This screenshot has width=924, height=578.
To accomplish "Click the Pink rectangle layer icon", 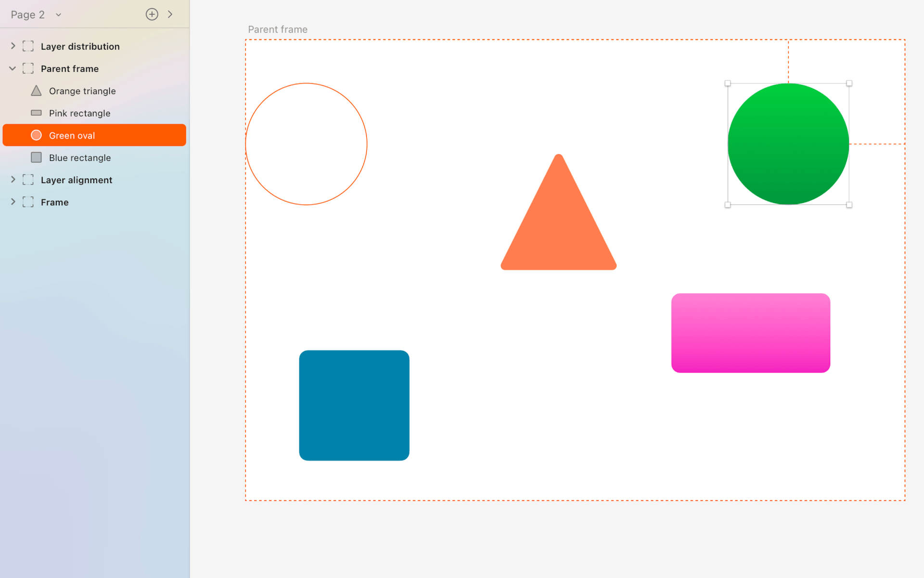I will coord(36,113).
